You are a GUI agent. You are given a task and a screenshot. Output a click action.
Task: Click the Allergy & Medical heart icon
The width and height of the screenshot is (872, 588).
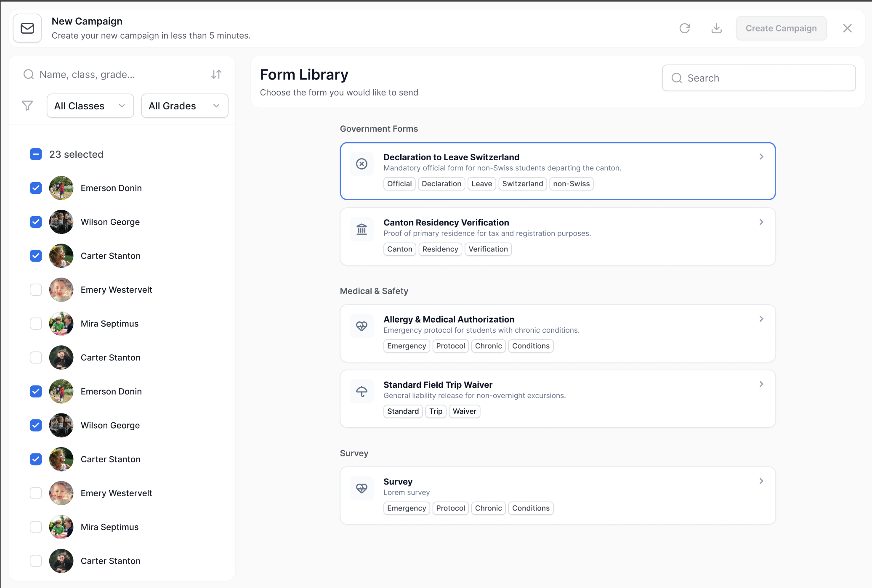tap(362, 326)
